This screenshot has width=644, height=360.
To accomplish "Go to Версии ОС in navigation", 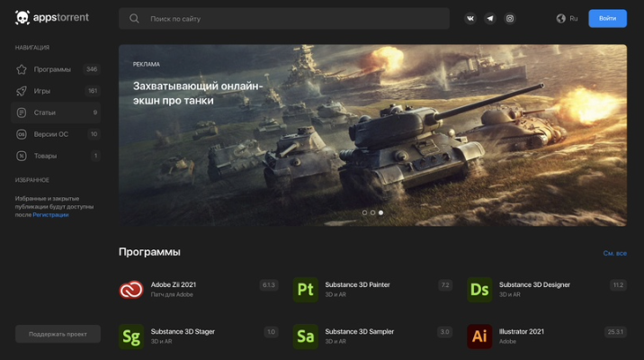I will pos(56,134).
